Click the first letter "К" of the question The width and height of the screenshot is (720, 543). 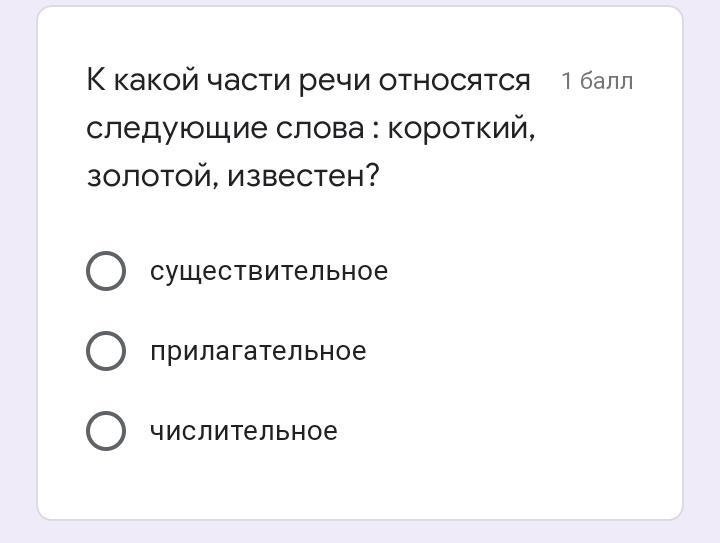96,81
